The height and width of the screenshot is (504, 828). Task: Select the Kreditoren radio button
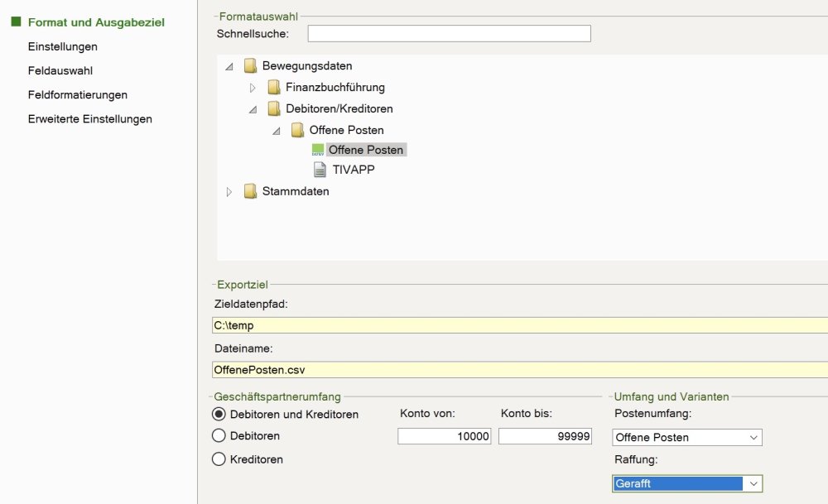[x=219, y=459]
